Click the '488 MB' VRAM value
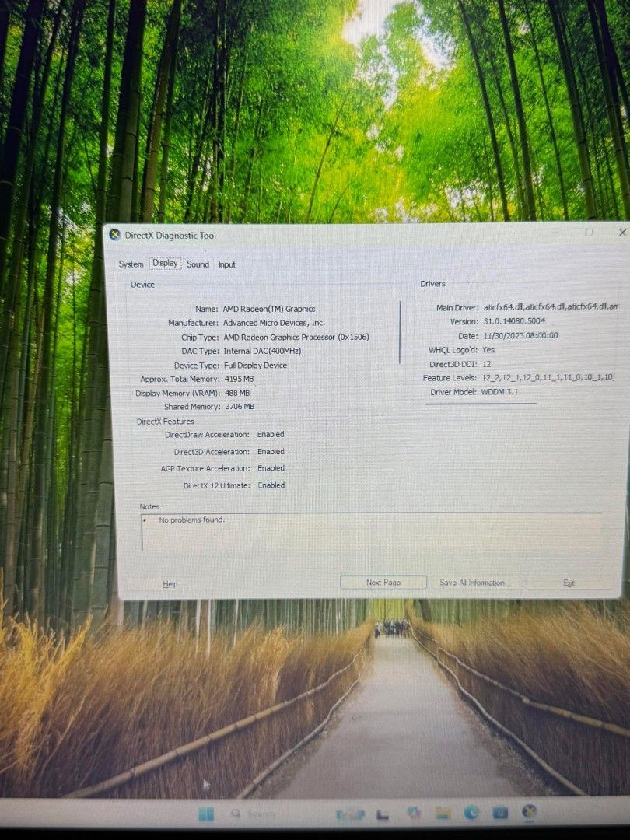Viewport: 630px width, 840px height. point(236,394)
